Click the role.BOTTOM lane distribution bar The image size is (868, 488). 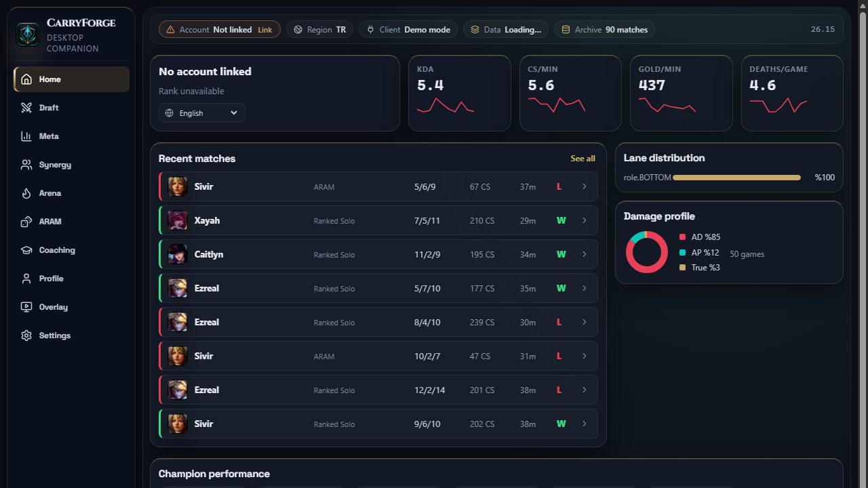736,178
